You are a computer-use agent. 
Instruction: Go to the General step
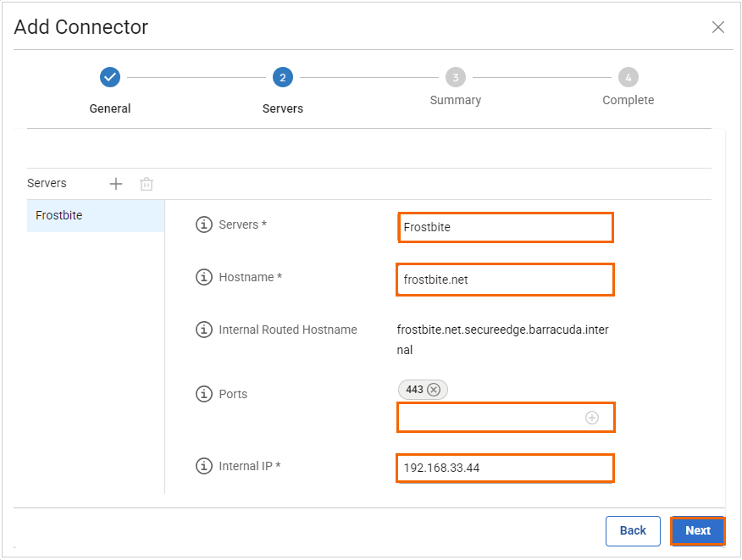[110, 78]
